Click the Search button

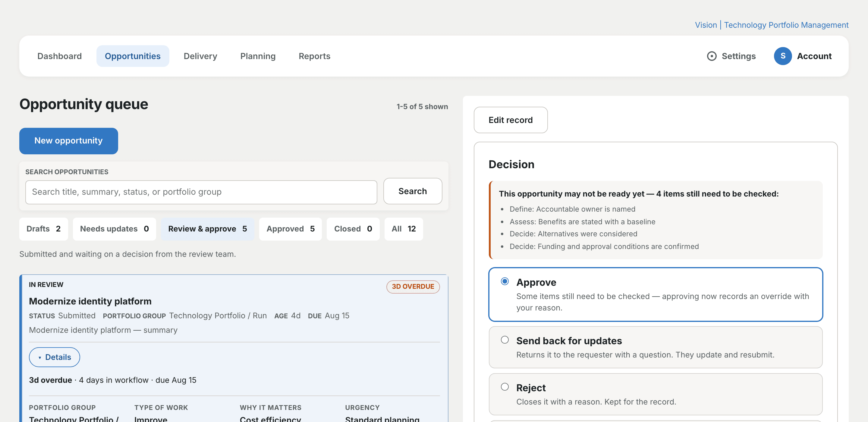412,191
